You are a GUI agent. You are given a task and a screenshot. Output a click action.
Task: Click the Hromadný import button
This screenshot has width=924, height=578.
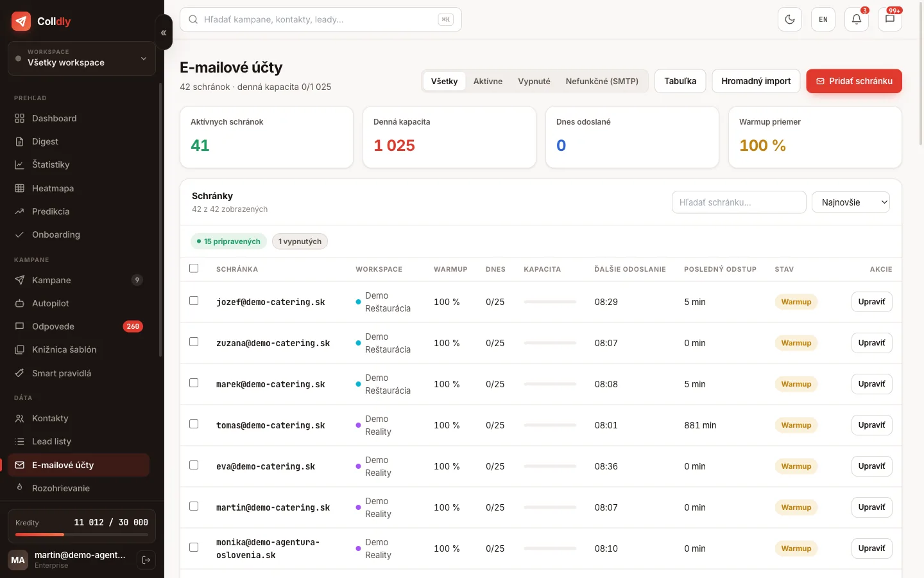click(x=756, y=81)
